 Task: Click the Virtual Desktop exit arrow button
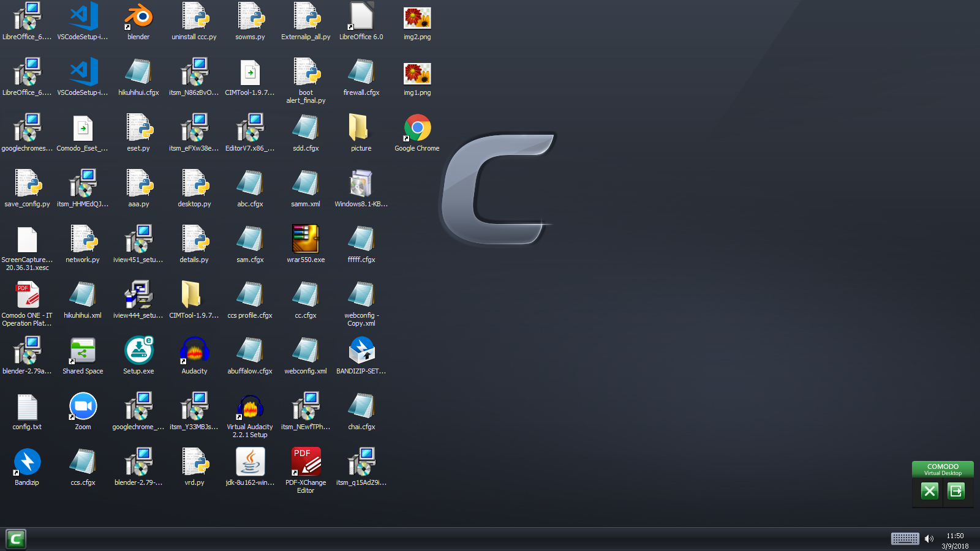pyautogui.click(x=956, y=491)
